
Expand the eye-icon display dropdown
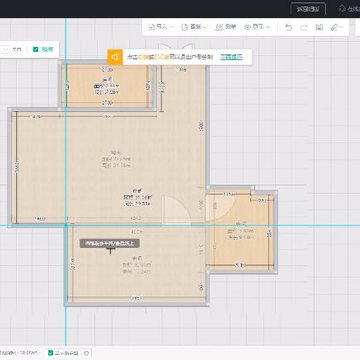[x=256, y=27]
